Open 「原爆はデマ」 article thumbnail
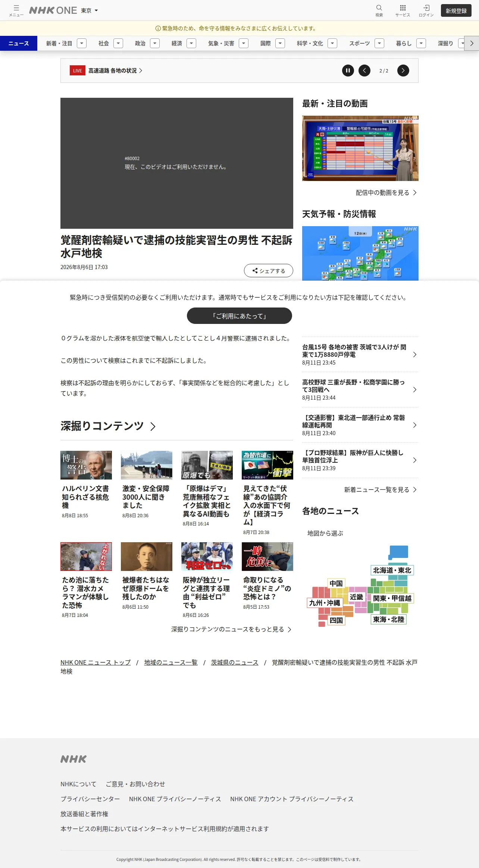This screenshot has height=868, width=479. click(x=207, y=465)
